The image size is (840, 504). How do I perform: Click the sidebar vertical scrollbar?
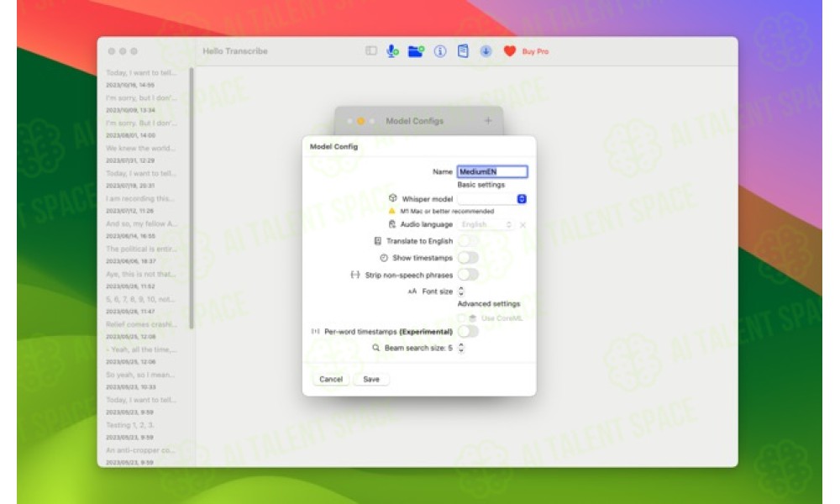192,198
